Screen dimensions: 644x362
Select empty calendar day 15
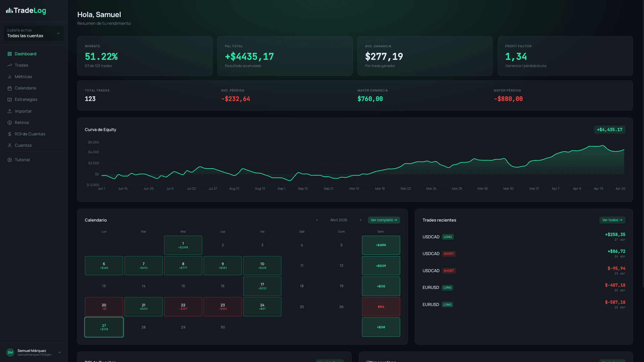pos(183,286)
